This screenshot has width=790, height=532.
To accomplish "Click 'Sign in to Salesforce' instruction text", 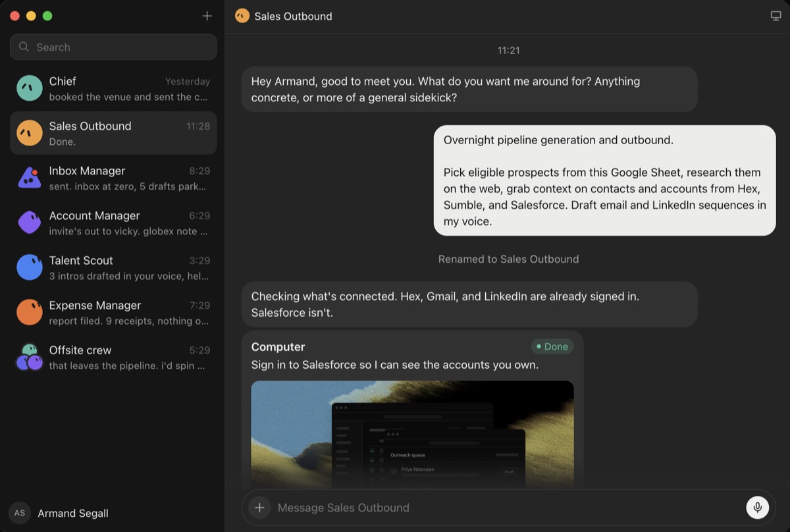I will [x=394, y=364].
